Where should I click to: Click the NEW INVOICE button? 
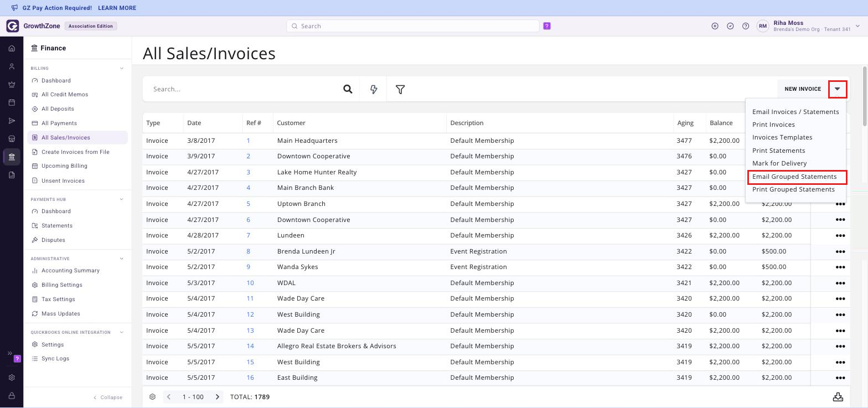pos(803,89)
